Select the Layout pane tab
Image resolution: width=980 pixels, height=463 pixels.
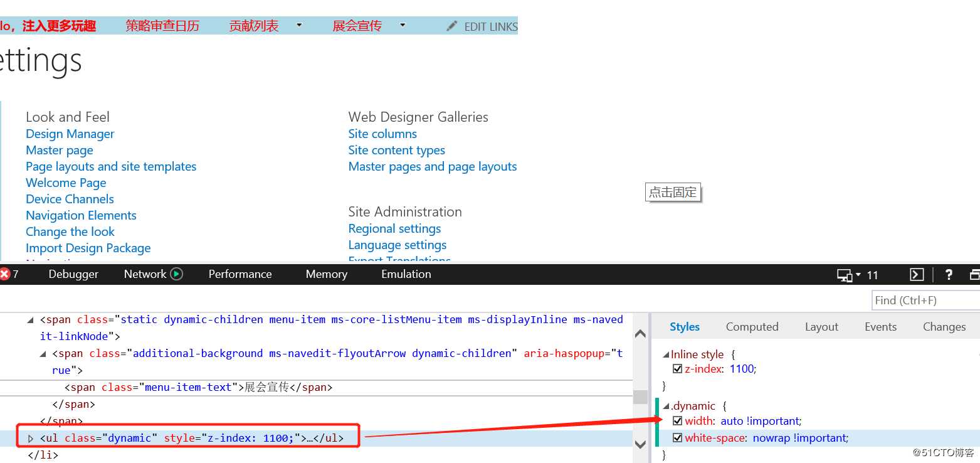pos(821,327)
